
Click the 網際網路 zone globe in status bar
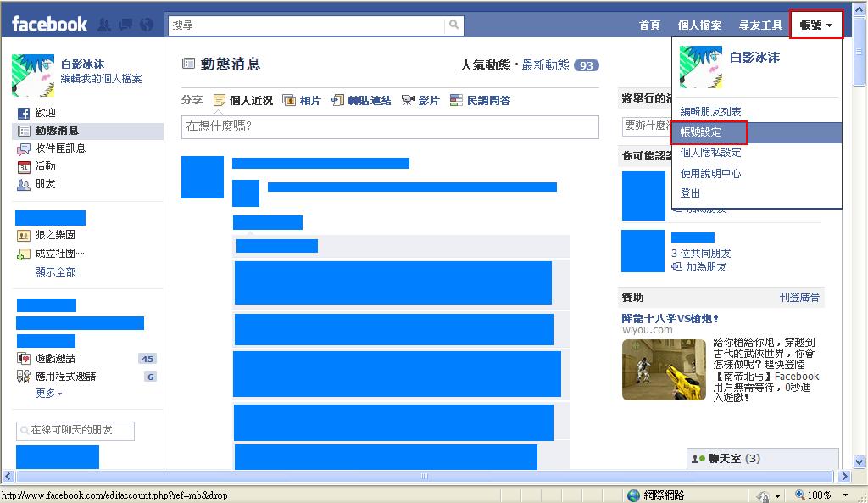coord(634,495)
